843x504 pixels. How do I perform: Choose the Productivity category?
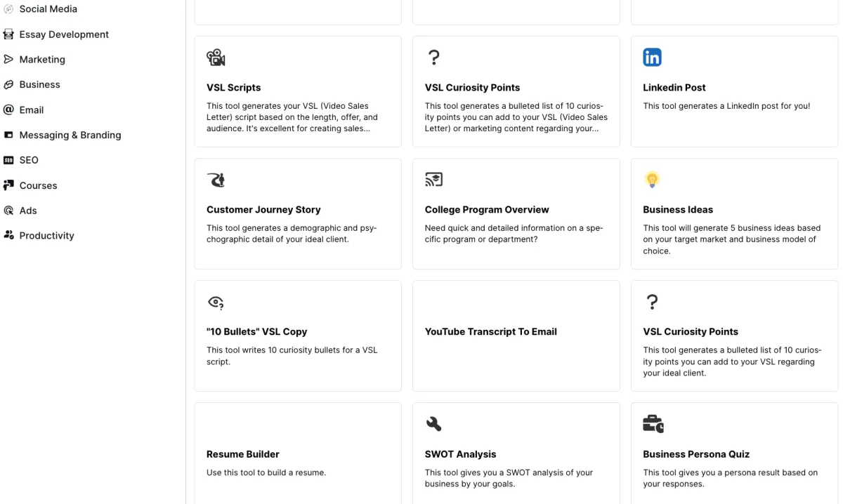tap(46, 236)
